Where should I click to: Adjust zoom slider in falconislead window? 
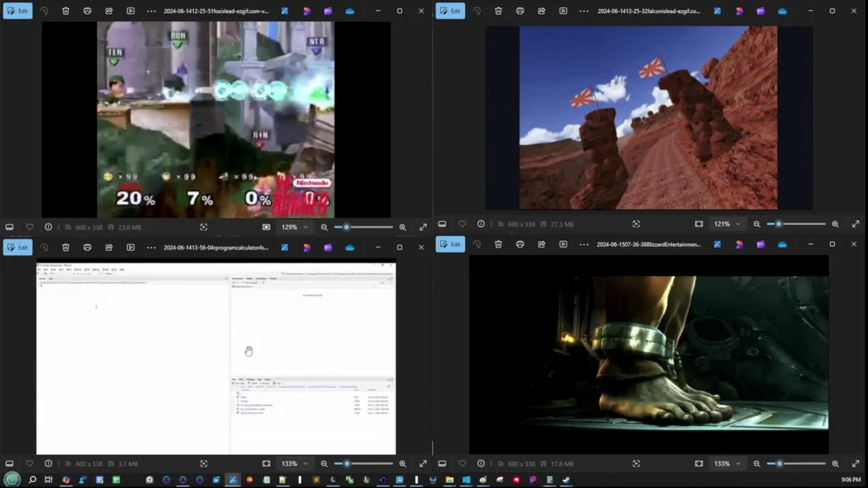click(x=796, y=224)
